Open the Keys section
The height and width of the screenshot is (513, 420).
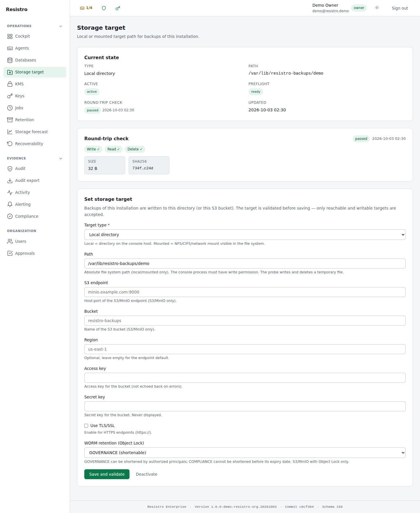(35, 96)
